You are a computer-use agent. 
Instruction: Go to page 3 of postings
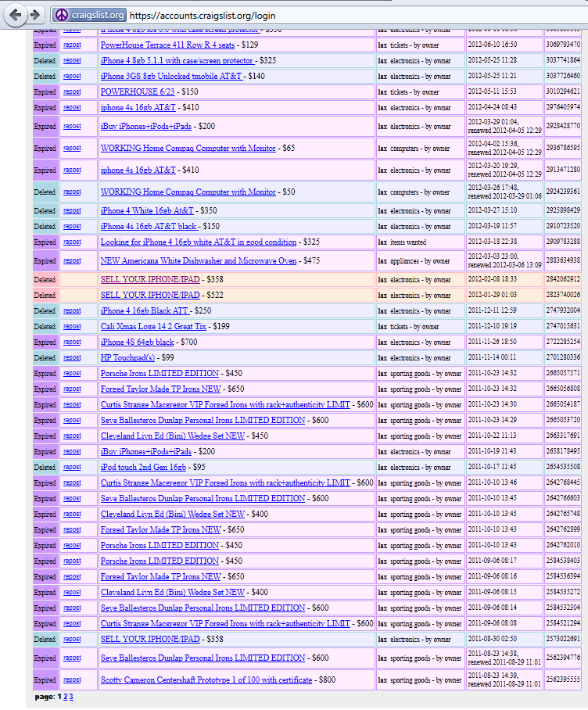[71, 697]
